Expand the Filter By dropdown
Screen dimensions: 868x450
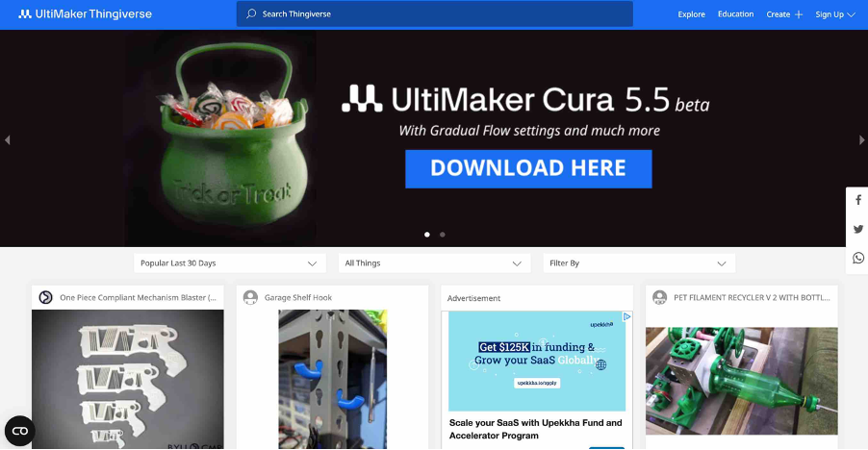coord(638,263)
